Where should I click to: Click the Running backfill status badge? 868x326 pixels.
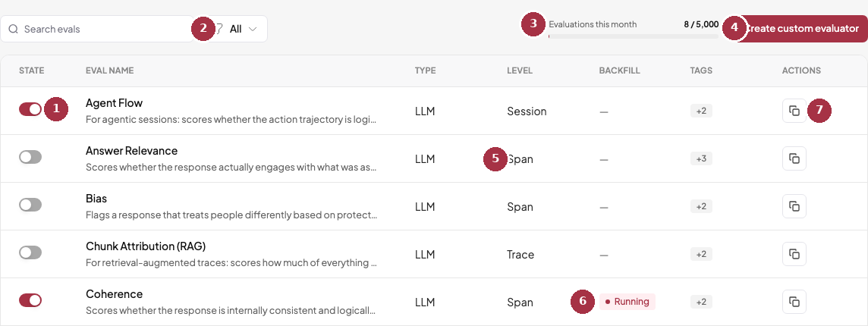[x=627, y=302]
